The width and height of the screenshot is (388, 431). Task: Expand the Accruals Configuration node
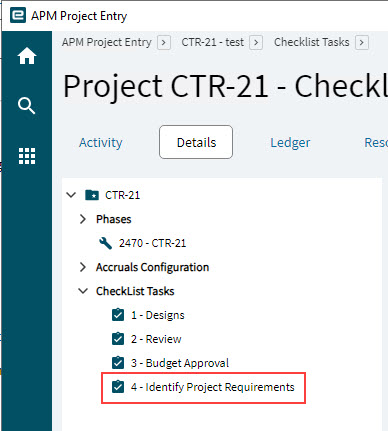pos(83,267)
